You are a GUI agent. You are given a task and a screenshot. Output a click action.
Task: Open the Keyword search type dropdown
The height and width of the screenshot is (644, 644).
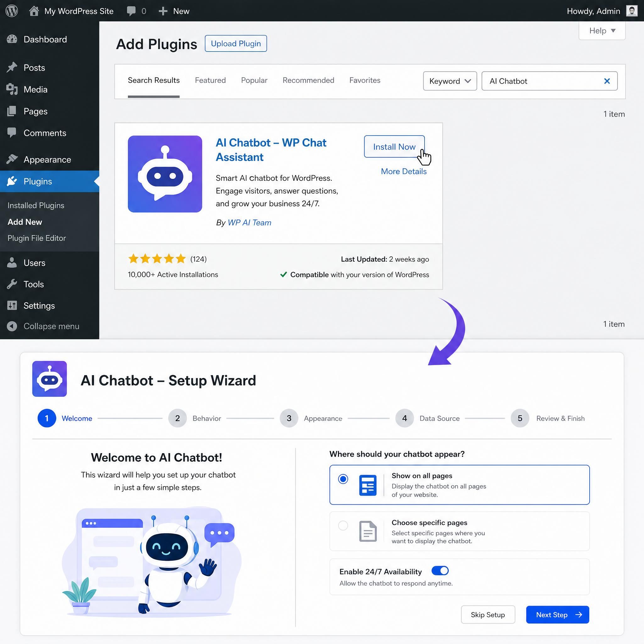tap(450, 81)
